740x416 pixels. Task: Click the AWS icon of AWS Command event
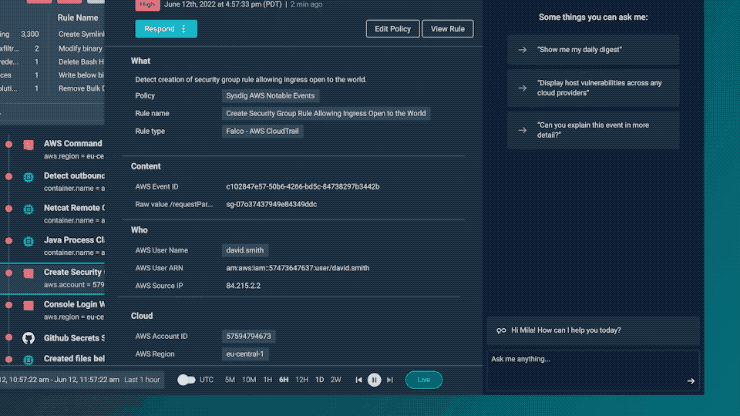coord(28,145)
